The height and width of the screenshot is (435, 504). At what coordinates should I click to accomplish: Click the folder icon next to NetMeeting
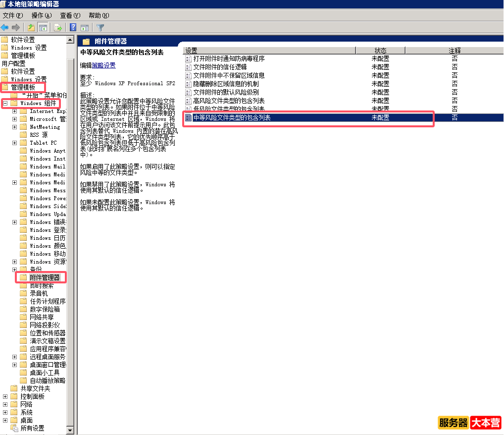click(x=23, y=127)
